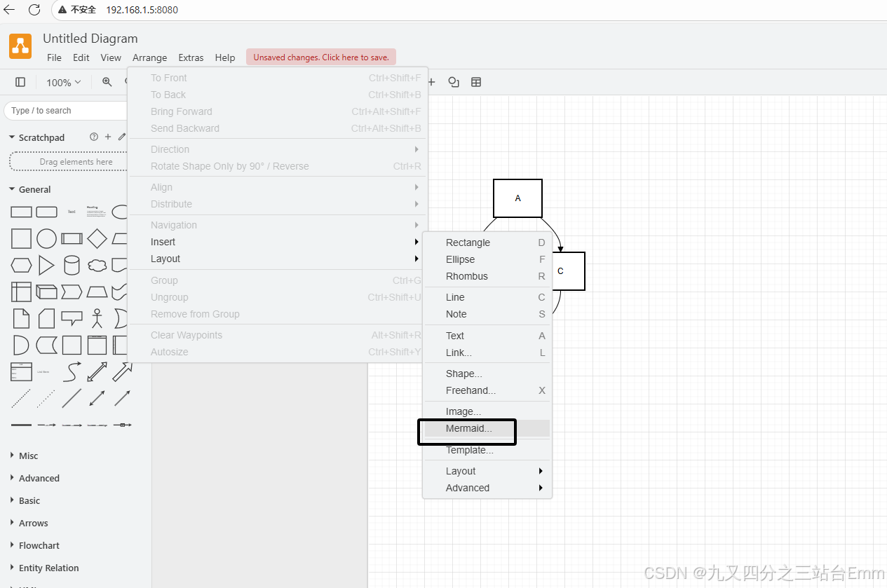The width and height of the screenshot is (887, 588).
Task: Select the Note folded-corner page shape
Action: click(22, 318)
